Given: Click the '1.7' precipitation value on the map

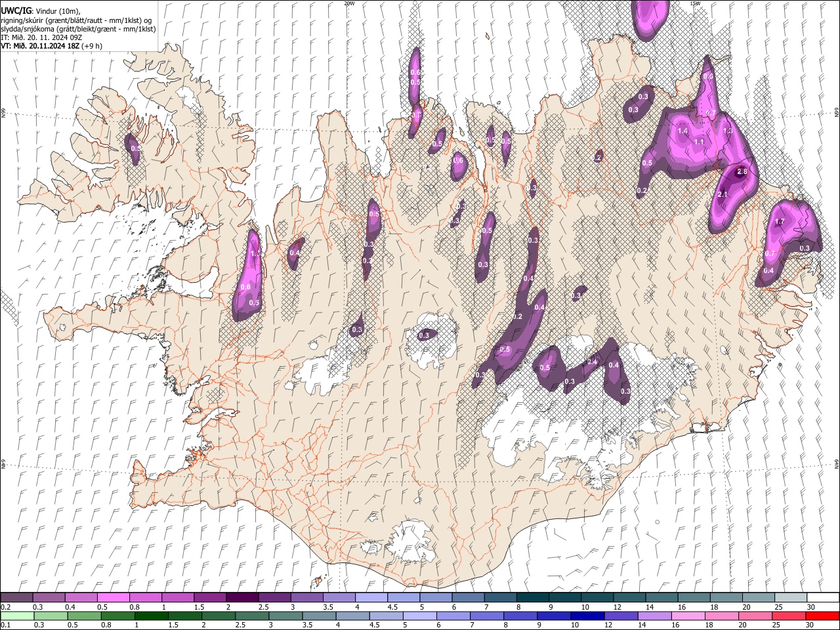Looking at the screenshot, I should [780, 222].
